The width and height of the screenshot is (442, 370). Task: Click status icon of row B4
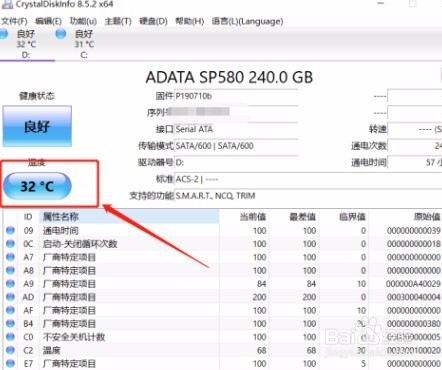[10, 323]
